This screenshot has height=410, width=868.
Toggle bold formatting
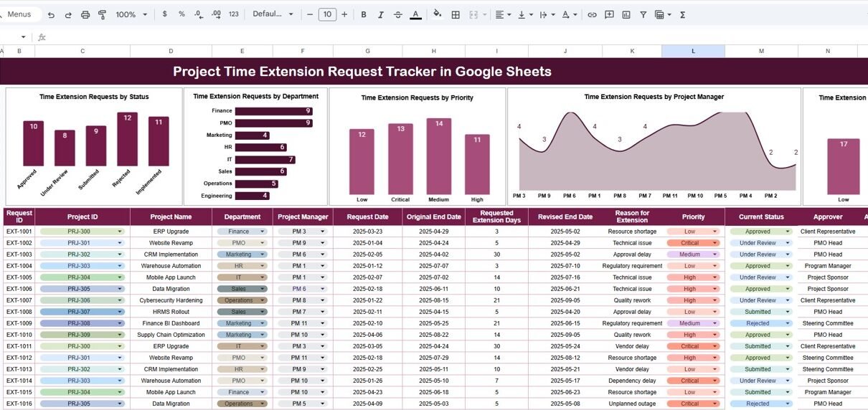coord(364,14)
